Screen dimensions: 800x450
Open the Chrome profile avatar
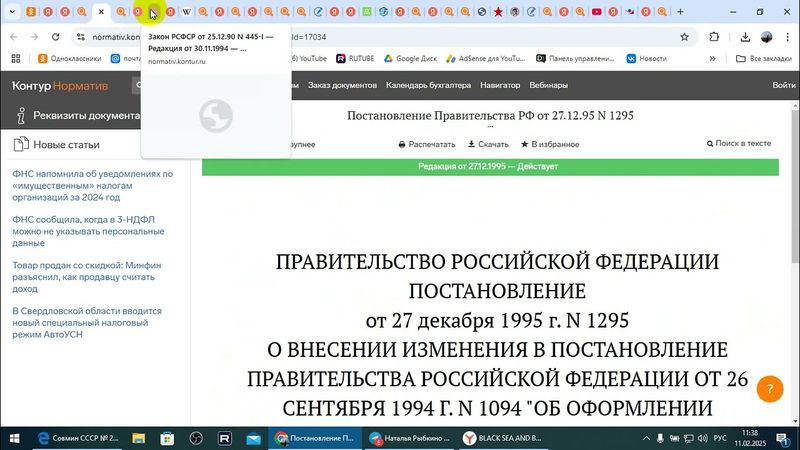(x=766, y=37)
